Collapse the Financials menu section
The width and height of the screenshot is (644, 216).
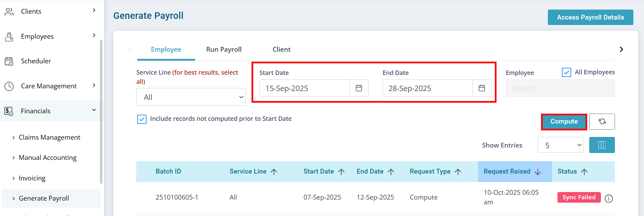click(94, 110)
